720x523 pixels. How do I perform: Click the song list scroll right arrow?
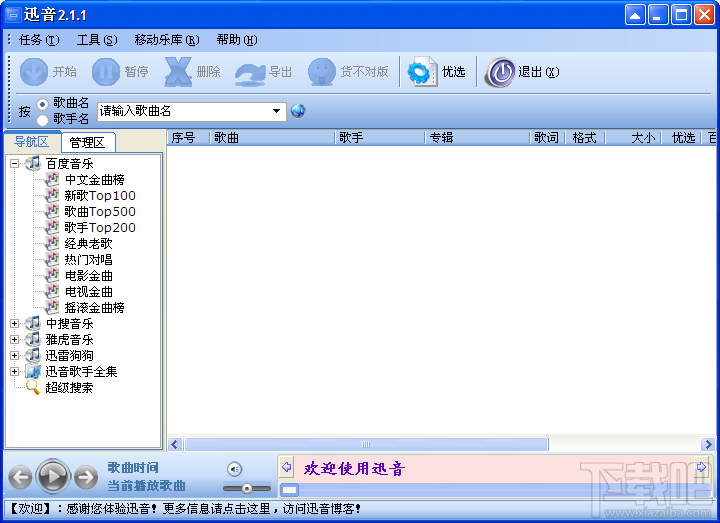tap(708, 444)
